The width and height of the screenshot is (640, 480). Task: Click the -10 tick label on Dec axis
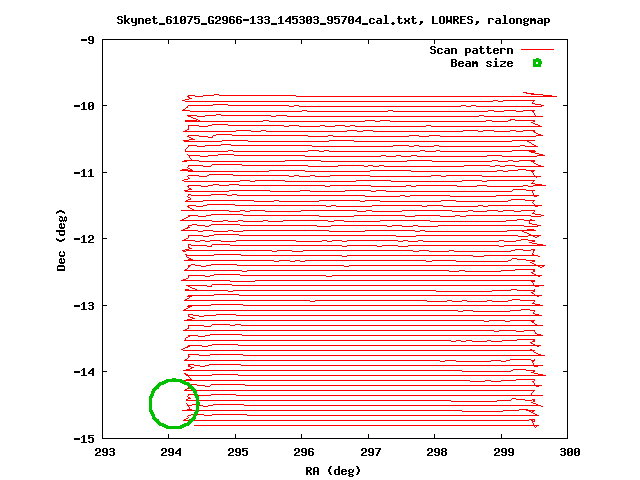82,106
